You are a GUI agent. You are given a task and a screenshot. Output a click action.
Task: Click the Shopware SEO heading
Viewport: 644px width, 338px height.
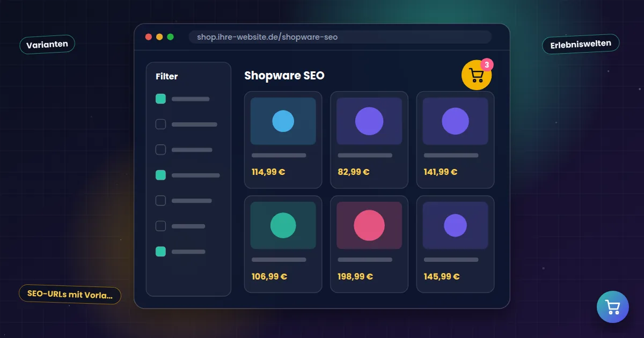[284, 76]
